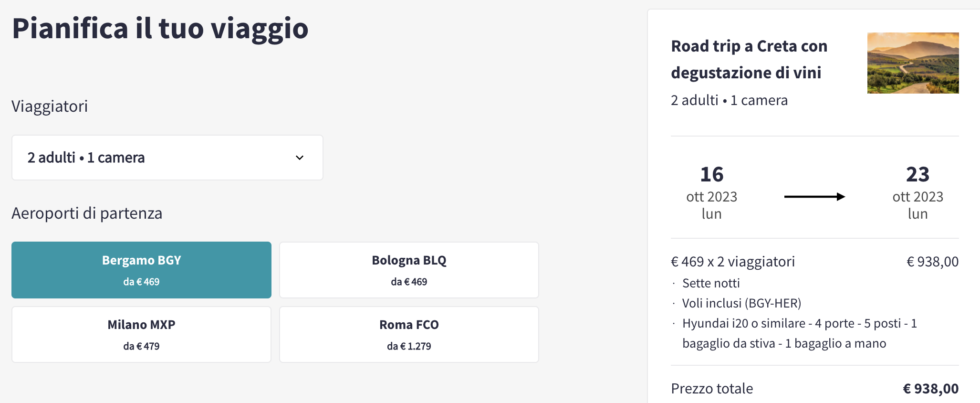
Task: Click the "Viaggiatori" section label
Action: tap(50, 106)
